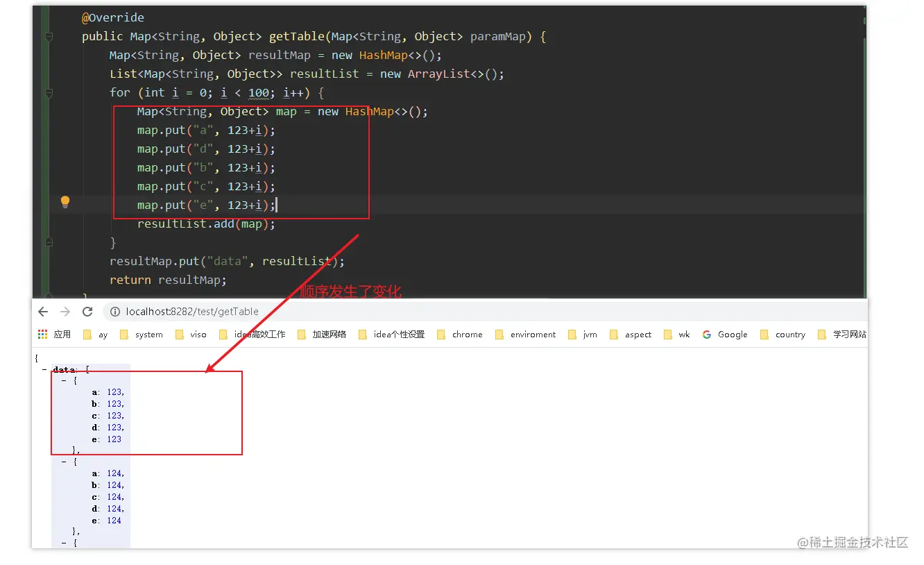
Task: Click the map.put("b", 123+i) line
Action: point(206,167)
